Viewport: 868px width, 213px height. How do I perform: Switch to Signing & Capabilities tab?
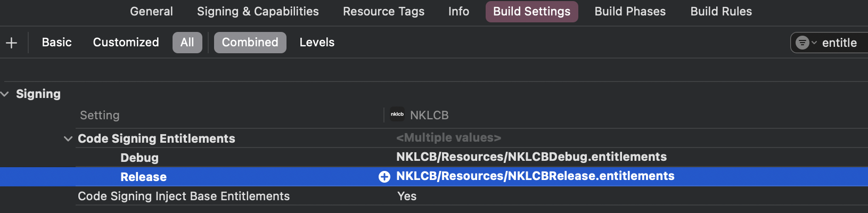click(x=258, y=12)
